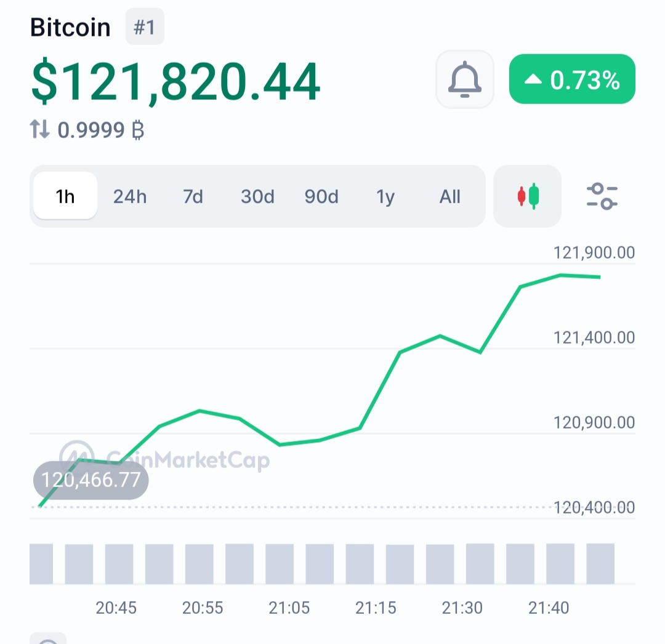Open chart settings sliders icon
Viewport: 665px width, 644px height.
click(x=602, y=196)
